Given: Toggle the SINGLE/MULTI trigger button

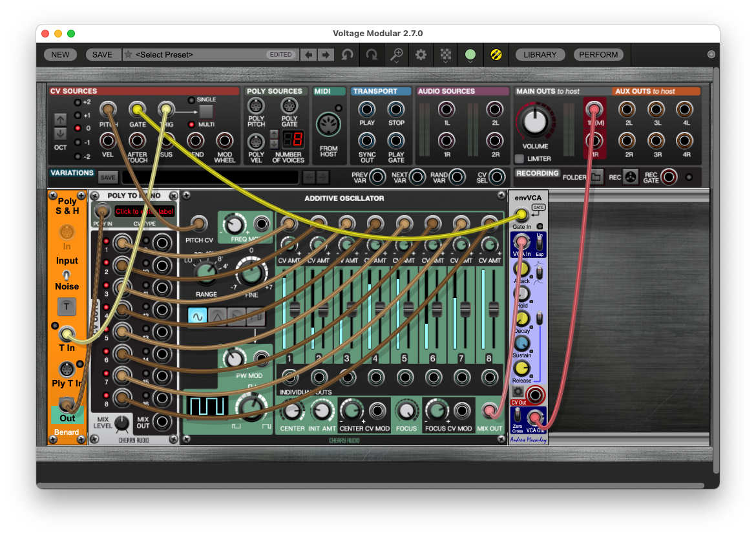Looking at the screenshot, I should [206, 112].
